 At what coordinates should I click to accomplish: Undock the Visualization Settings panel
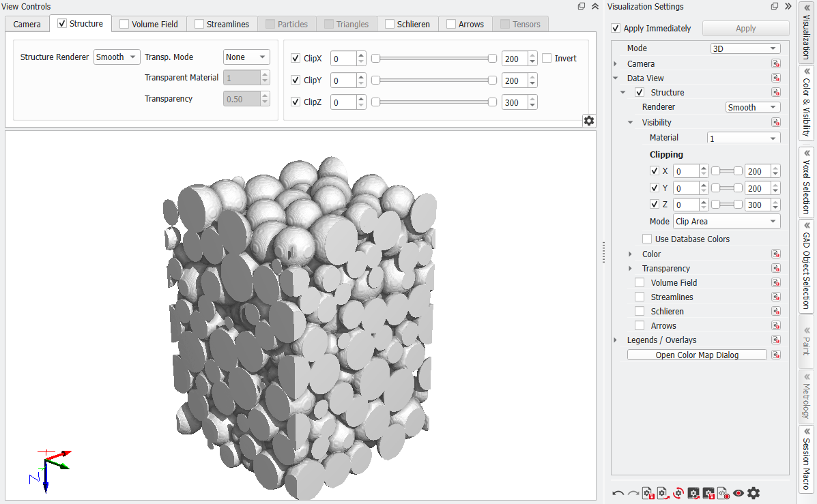774,6
